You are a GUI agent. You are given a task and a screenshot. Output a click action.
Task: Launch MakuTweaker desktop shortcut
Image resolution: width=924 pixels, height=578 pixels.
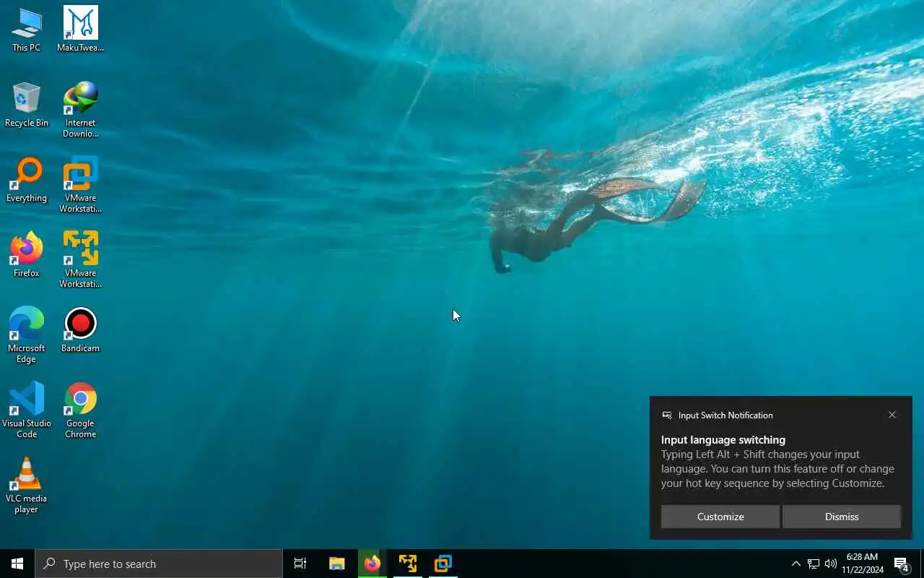pyautogui.click(x=80, y=30)
